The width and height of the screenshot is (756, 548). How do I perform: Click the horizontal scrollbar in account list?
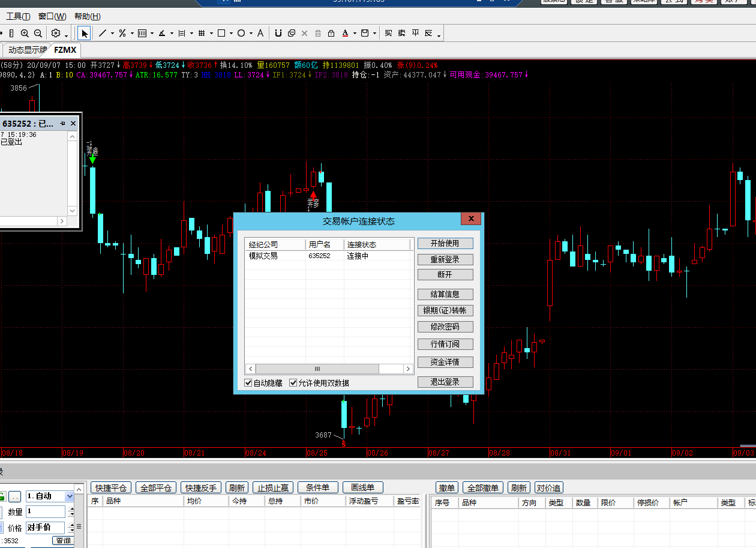[329, 369]
